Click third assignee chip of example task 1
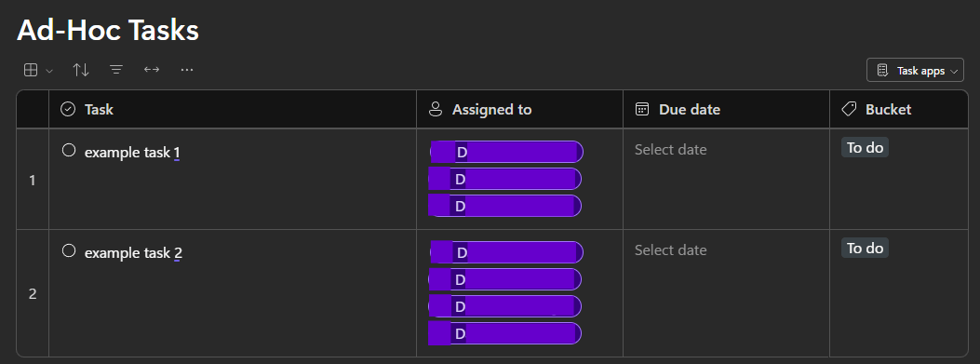The width and height of the screenshot is (980, 364). click(x=505, y=206)
